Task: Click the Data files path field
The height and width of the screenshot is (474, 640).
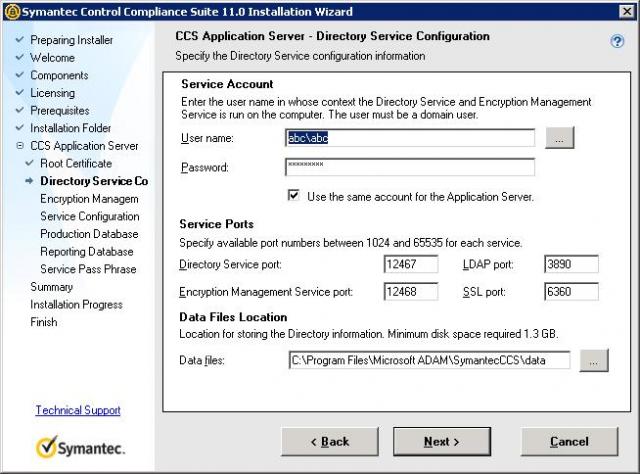Action: click(x=429, y=361)
